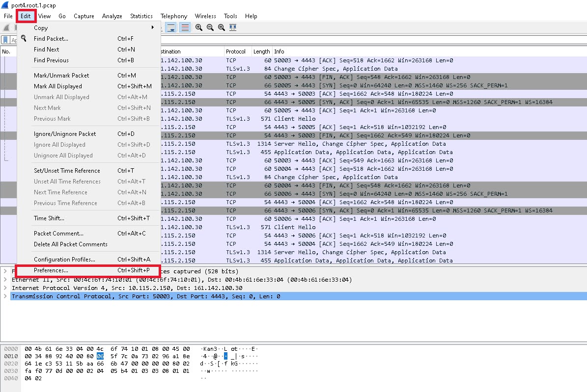Click the Zoom Out magnifier toolbar icon

click(210, 28)
